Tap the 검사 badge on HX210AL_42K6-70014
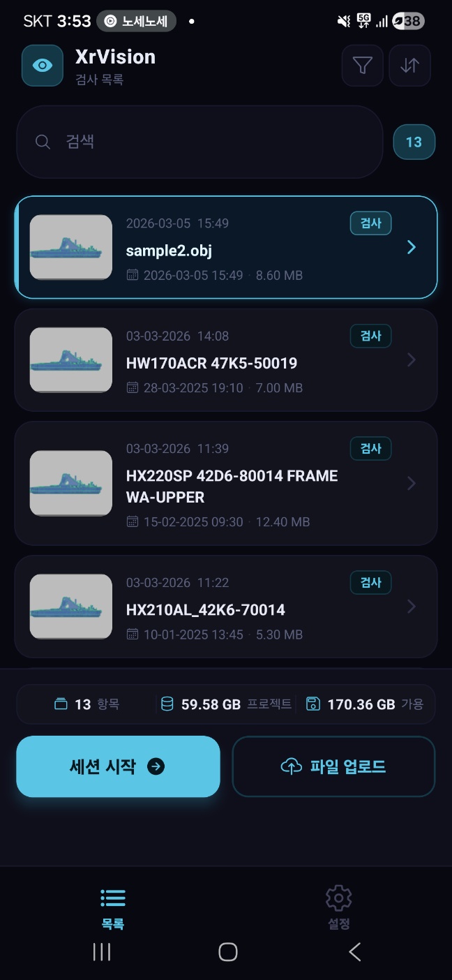The height and width of the screenshot is (980, 452). [x=370, y=582]
